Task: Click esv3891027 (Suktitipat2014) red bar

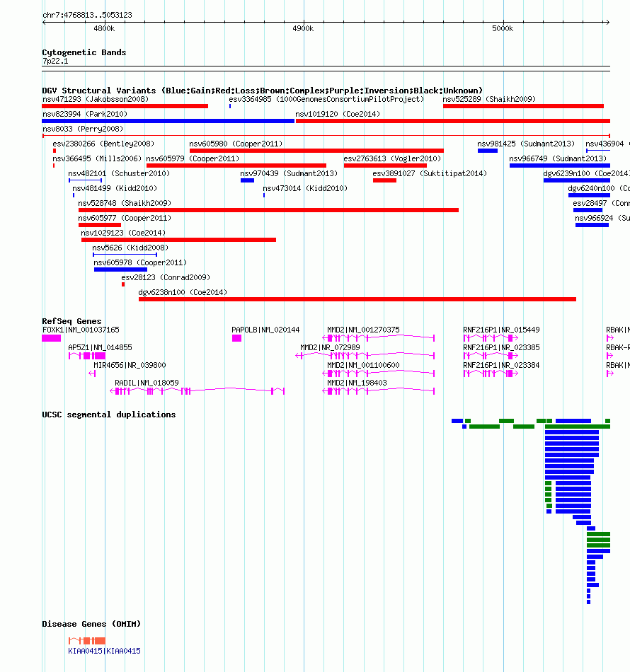Action: pos(384,180)
